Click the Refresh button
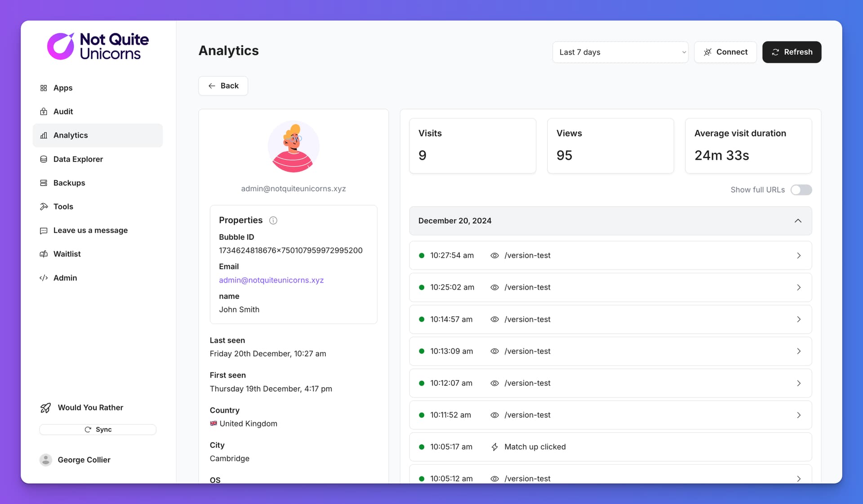863x504 pixels. click(792, 52)
